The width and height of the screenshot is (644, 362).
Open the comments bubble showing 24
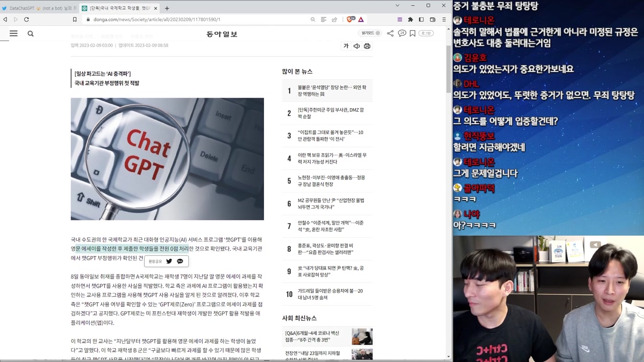[402, 33]
